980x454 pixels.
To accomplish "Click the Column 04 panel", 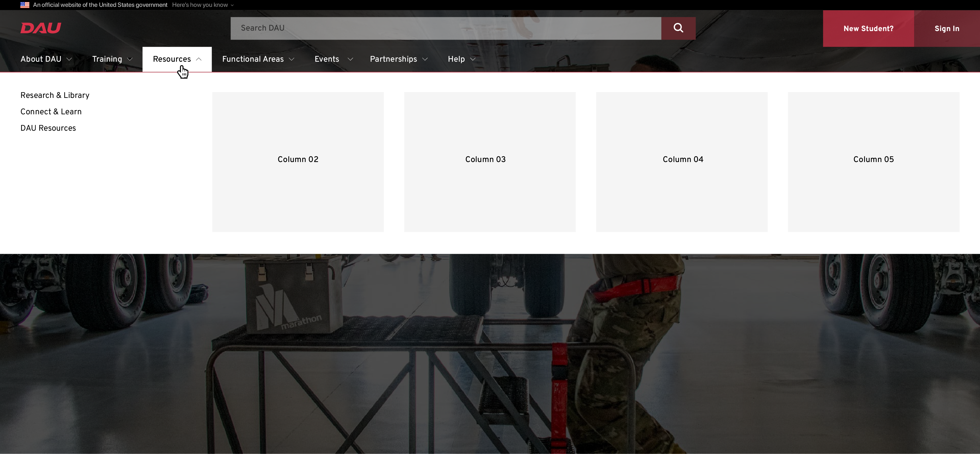I will 682,162.
